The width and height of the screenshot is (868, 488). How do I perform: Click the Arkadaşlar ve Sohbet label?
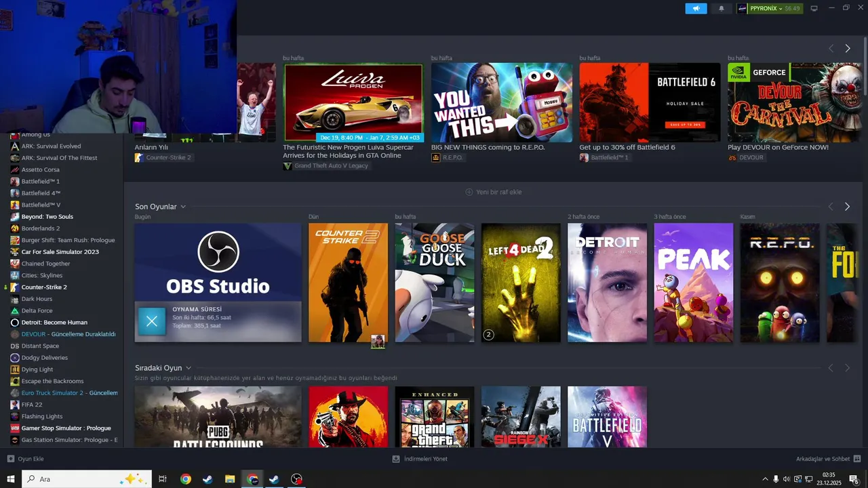point(823,459)
